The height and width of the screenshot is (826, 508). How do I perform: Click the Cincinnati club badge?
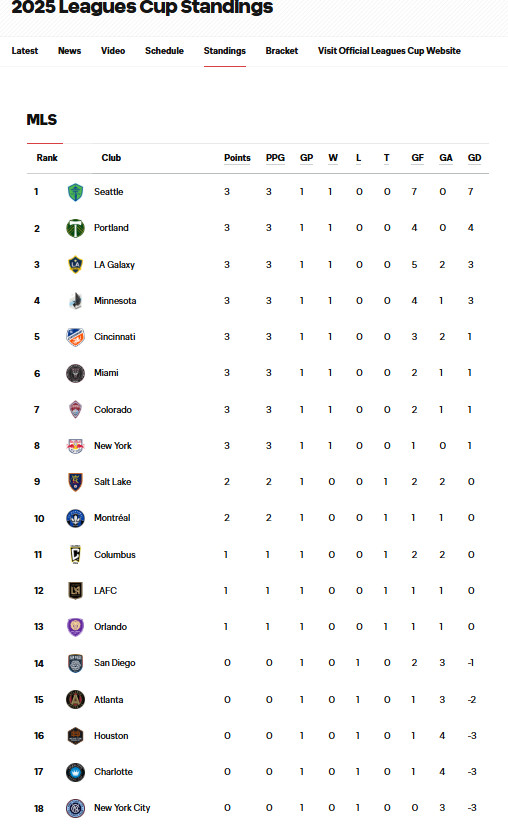click(75, 337)
